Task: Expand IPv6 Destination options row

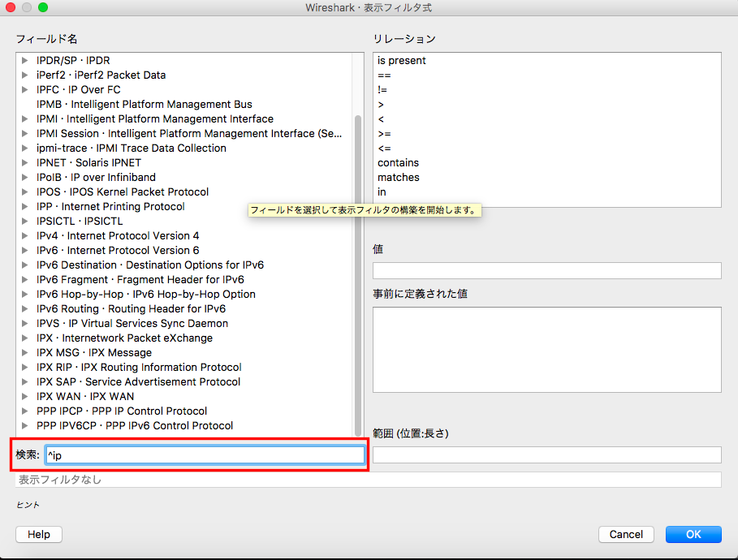Action: click(25, 265)
